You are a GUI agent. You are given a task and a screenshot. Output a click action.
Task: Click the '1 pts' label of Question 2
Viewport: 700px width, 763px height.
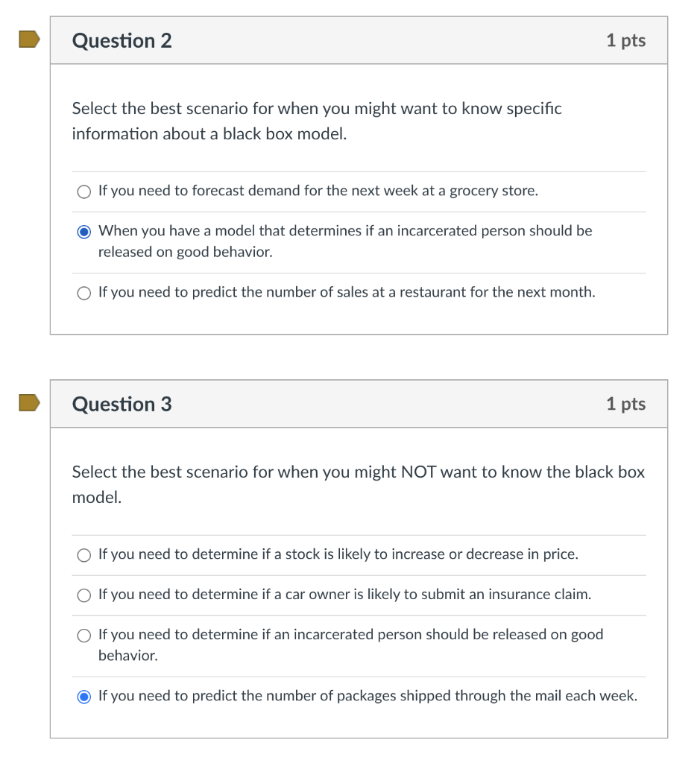click(626, 40)
